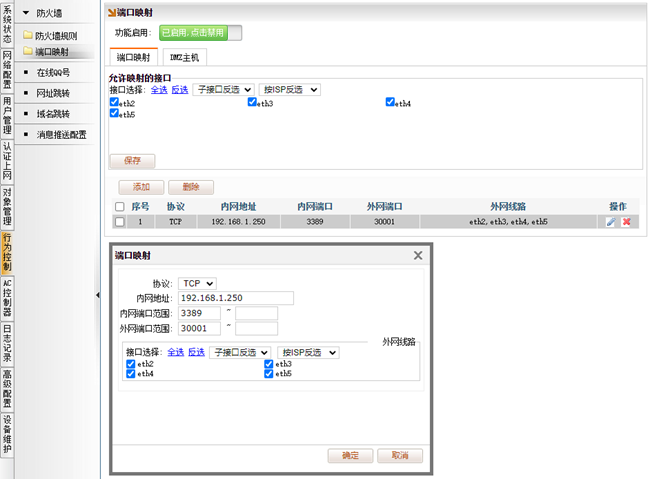Open 认证上网 vertical menu
The image size is (650, 479).
tap(7, 161)
